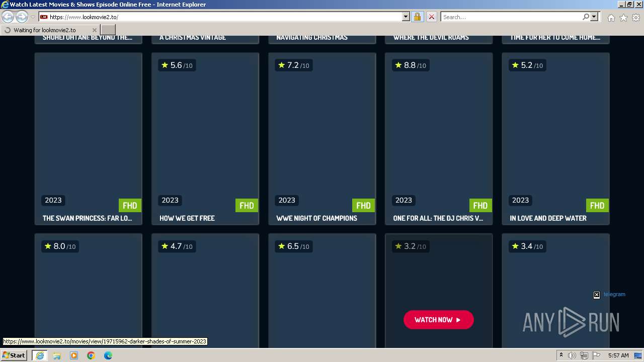Viewport: 644px width, 362px height.
Task: Open The Swan Princess movie poster
Action: (x=89, y=132)
